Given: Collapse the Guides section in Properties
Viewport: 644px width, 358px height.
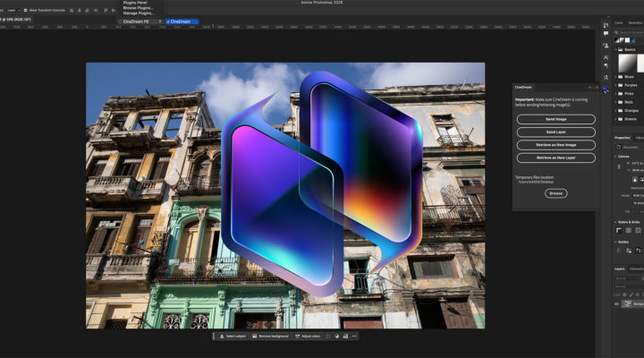Looking at the screenshot, I should pos(615,242).
